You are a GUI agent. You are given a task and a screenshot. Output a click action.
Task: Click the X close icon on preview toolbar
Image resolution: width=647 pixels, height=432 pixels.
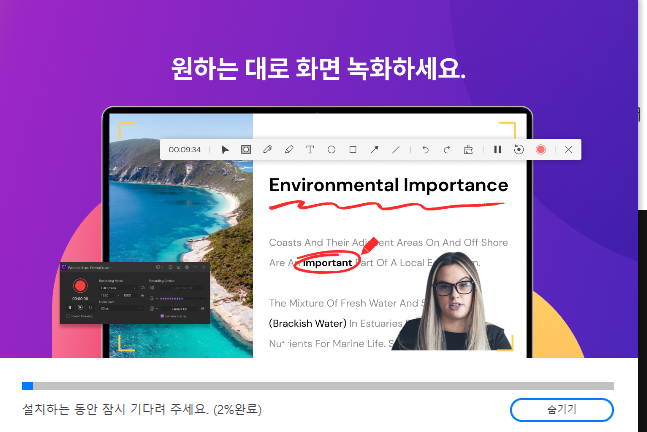pyautogui.click(x=569, y=149)
